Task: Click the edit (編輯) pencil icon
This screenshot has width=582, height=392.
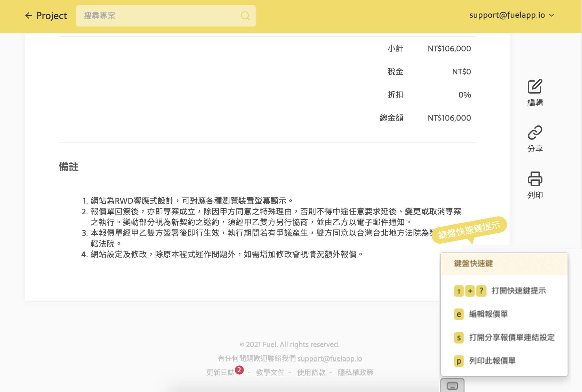Action: 535,87
